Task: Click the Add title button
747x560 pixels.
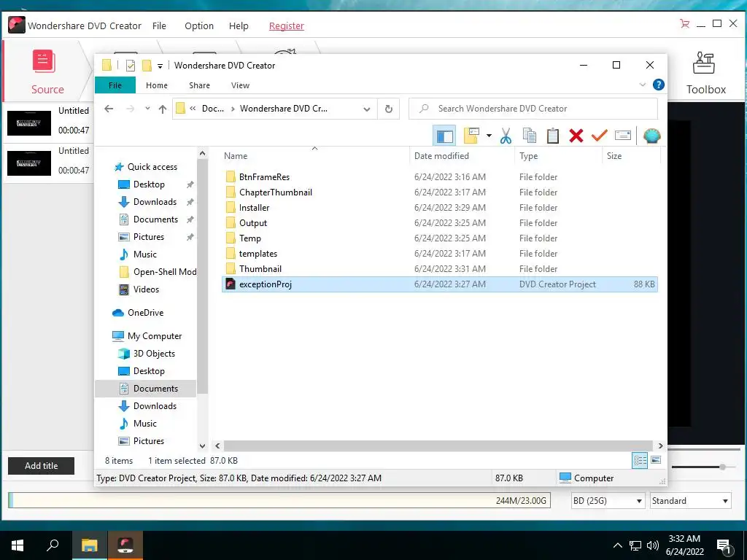Action: pyautogui.click(x=42, y=466)
